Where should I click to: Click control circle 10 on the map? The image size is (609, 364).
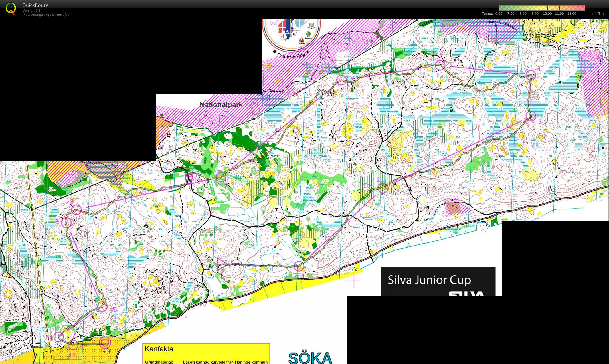[x=102, y=306]
